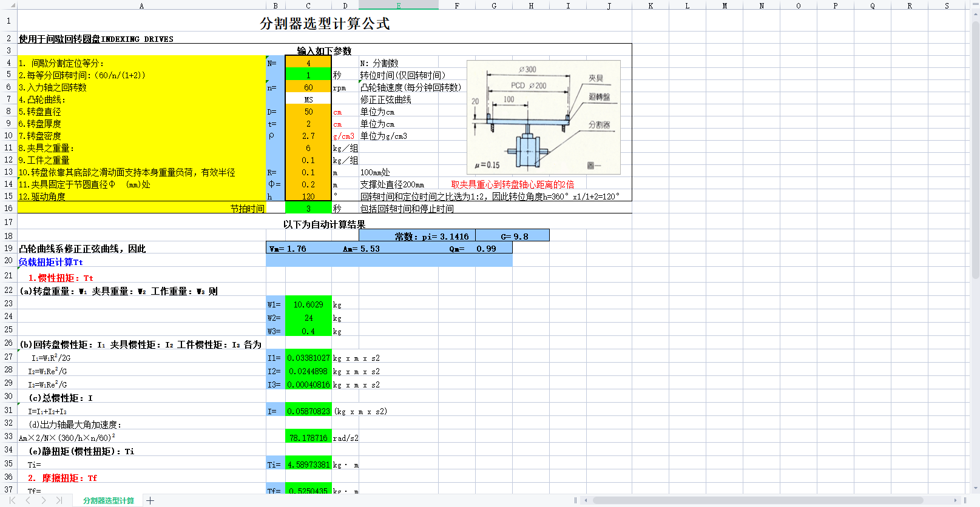The height and width of the screenshot is (507, 980).
Task: Select turntable diameter cell value 50
Action: tap(308, 111)
